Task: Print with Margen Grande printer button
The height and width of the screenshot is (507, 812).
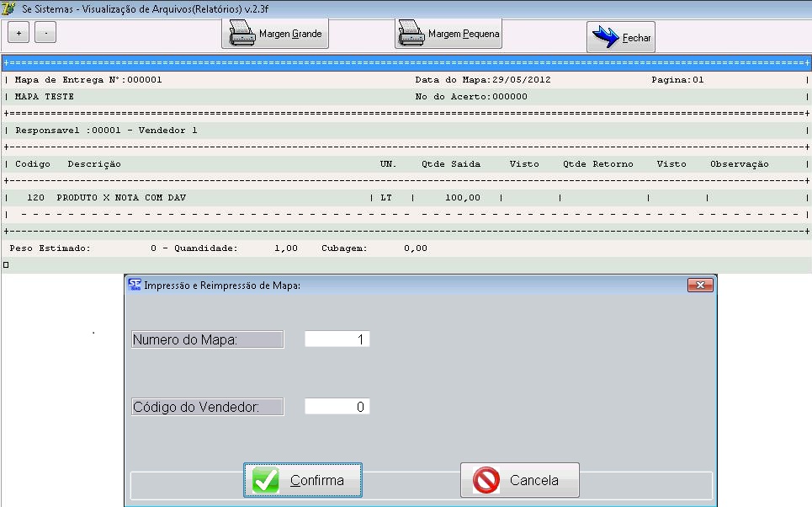Action: tap(275, 35)
